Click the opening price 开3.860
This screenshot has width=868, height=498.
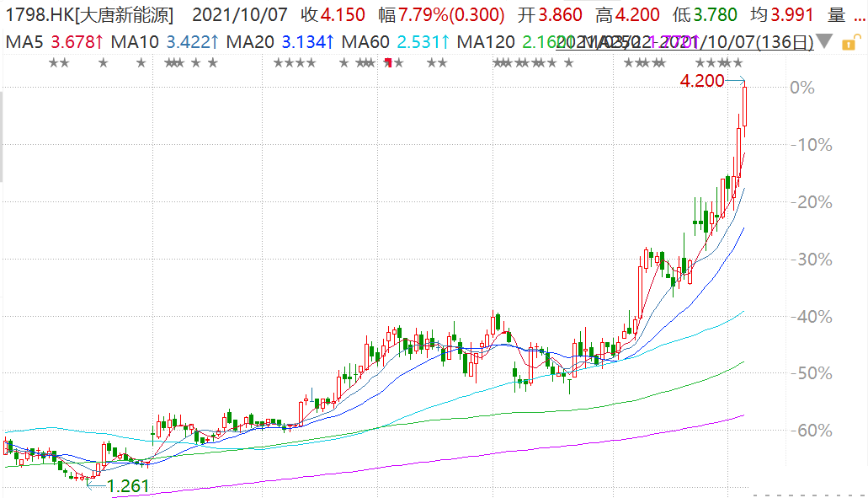click(x=551, y=15)
